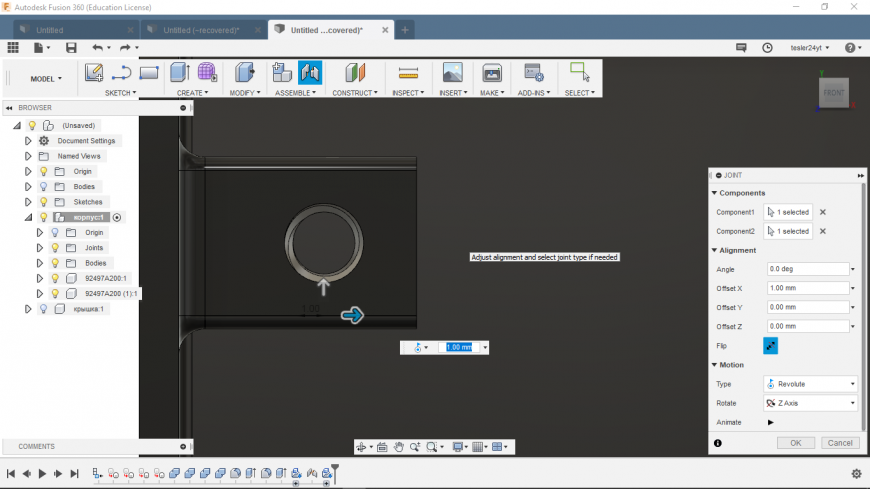Open the Rotate Z Axis dropdown
The width and height of the screenshot is (870, 489).
810,403
